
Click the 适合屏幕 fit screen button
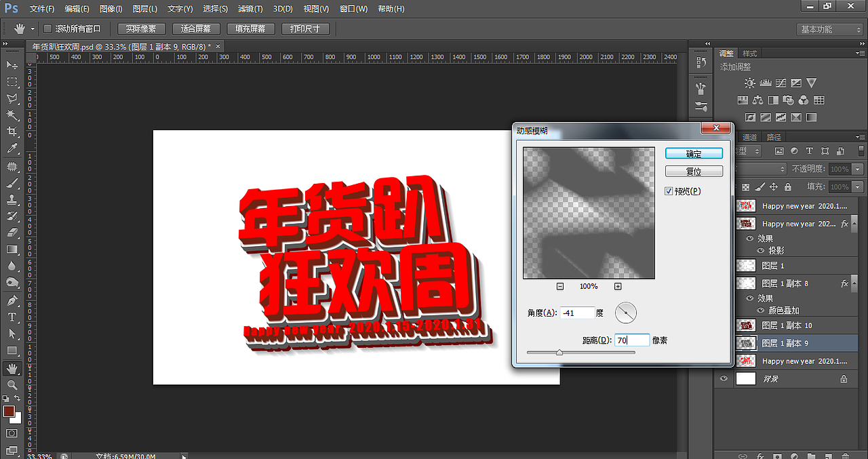coord(195,28)
